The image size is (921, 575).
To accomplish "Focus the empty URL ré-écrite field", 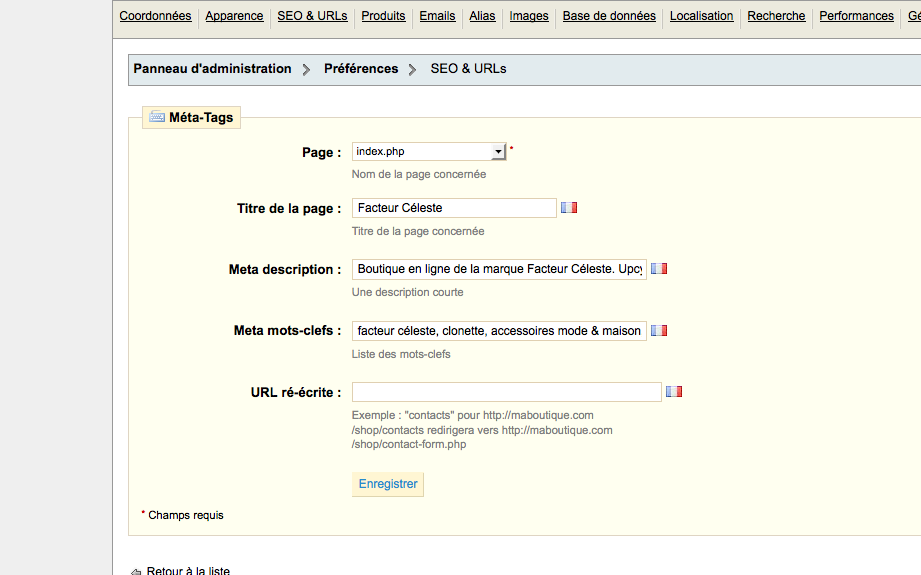I will pyautogui.click(x=506, y=392).
